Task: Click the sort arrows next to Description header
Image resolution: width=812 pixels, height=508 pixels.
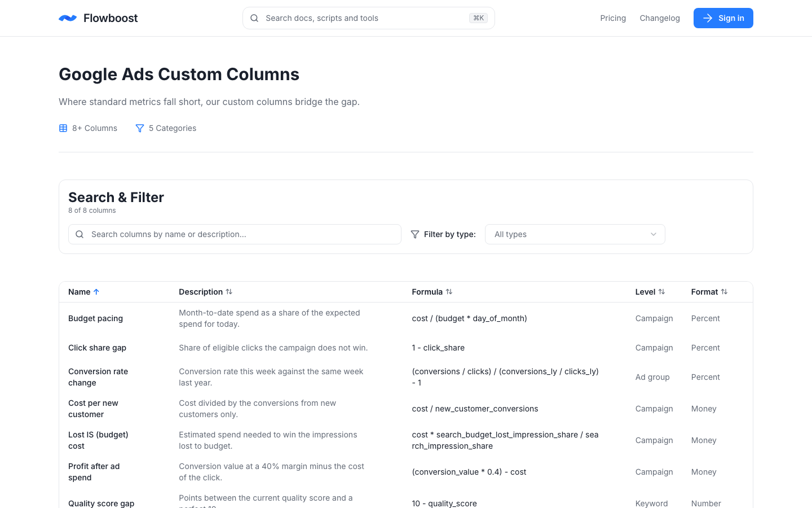Action: click(x=229, y=292)
